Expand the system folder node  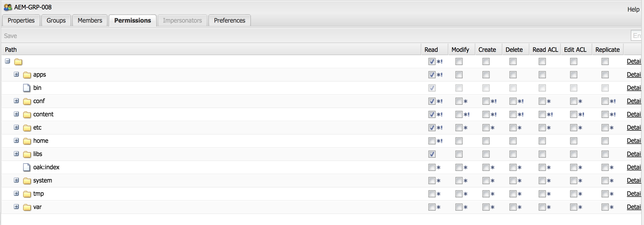17,180
